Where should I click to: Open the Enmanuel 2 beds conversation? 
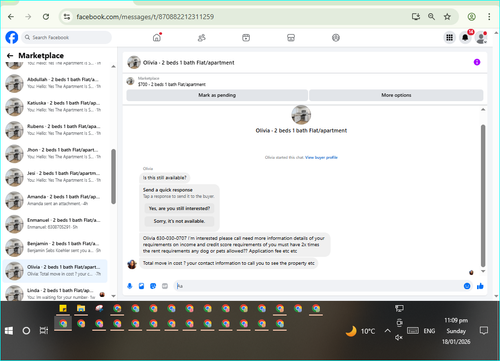click(x=55, y=224)
